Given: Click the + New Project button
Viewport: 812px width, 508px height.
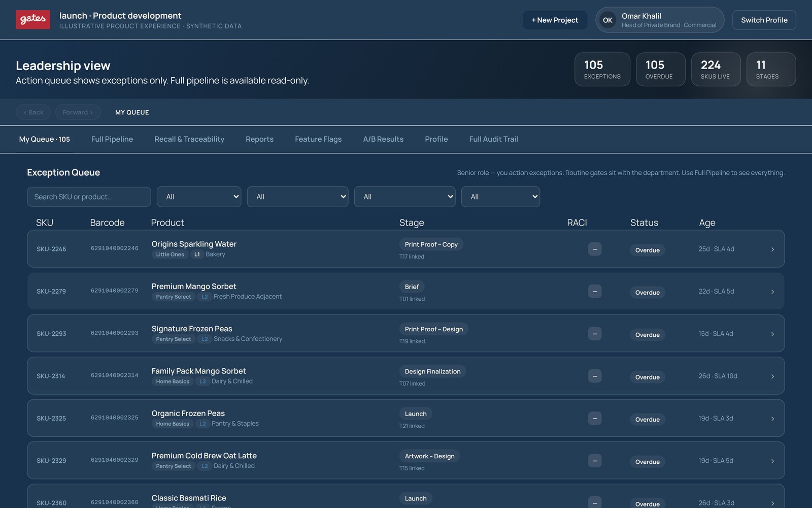Looking at the screenshot, I should pos(555,20).
